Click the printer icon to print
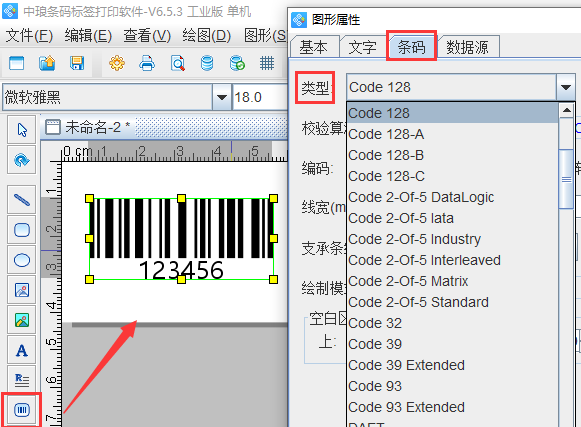The image size is (581, 427). 147,63
